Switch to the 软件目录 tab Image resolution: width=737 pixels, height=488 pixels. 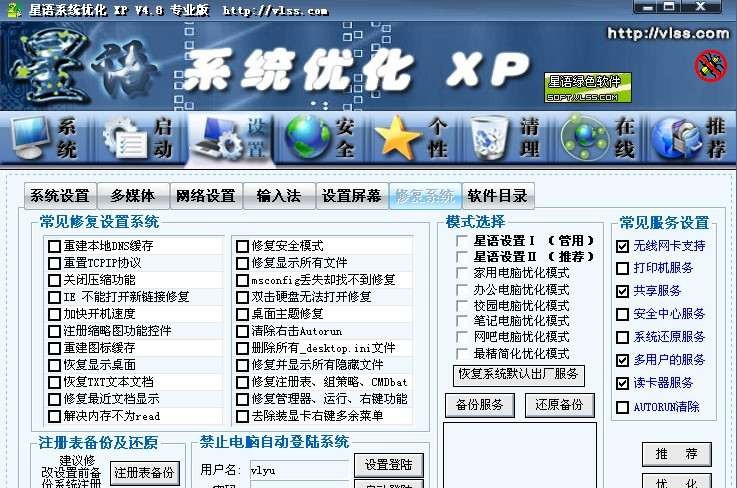tap(498, 196)
